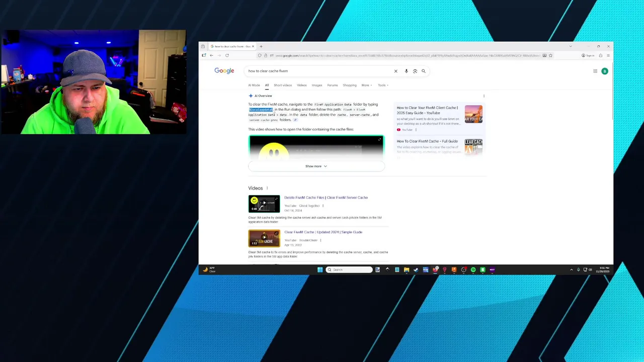Expand AI Overview with Show more
Viewport: 644px width, 362px height.
pos(316,166)
